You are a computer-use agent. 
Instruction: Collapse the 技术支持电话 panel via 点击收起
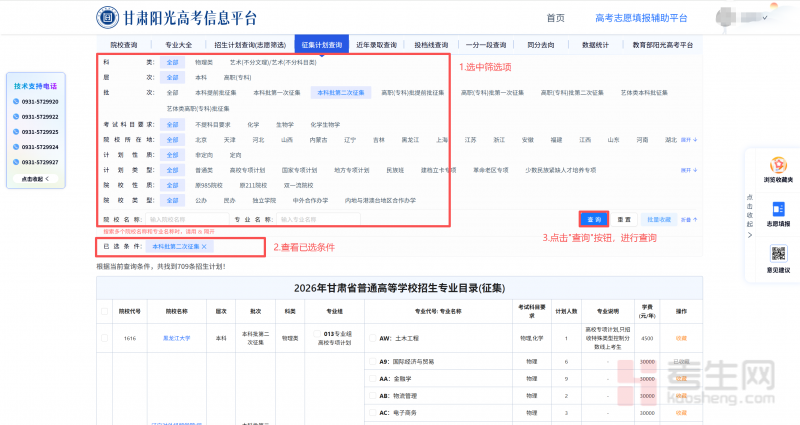[x=35, y=179]
